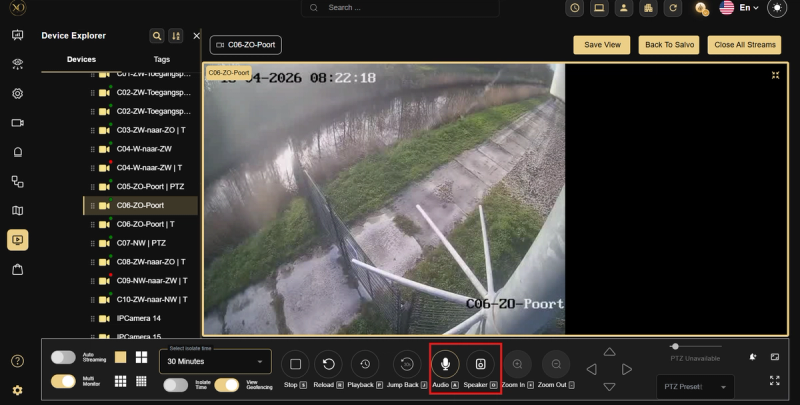
Task: Collapse the video tile via corner icon
Action: (x=776, y=75)
